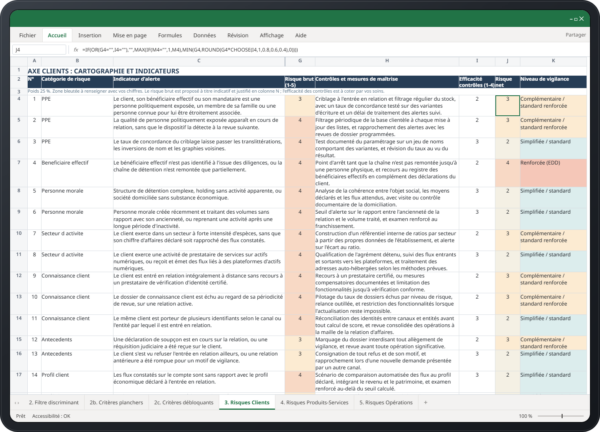Add a new sheet with plus button
The image size is (600, 432).
[x=425, y=402]
